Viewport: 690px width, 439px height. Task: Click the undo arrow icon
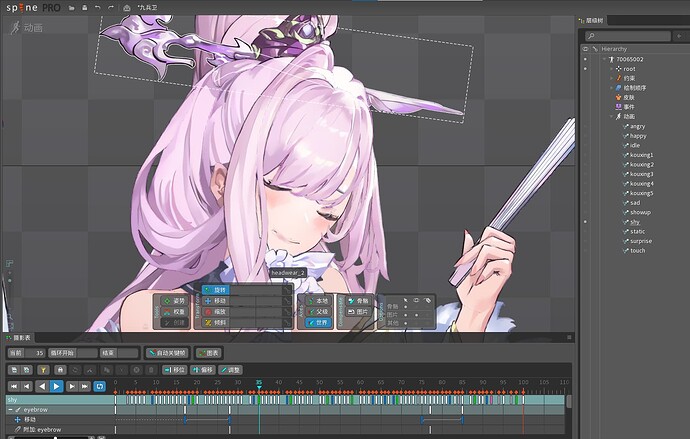pyautogui.click(x=96, y=7)
